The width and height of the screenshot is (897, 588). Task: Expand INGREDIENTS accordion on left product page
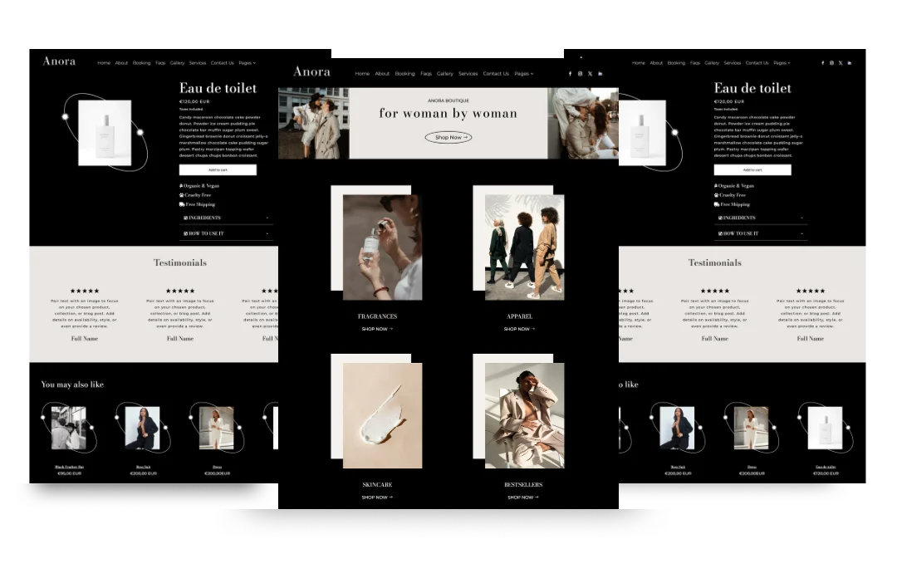(x=226, y=218)
